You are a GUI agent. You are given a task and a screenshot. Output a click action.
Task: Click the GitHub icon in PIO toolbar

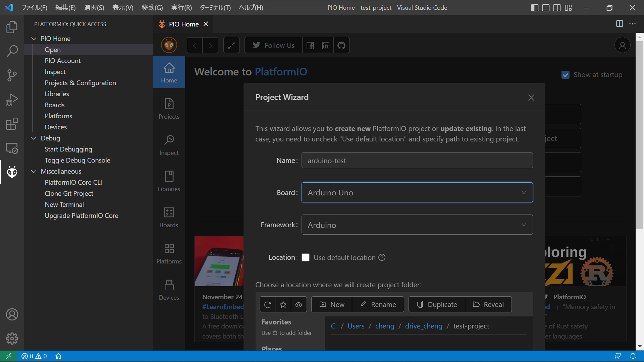[341, 45]
